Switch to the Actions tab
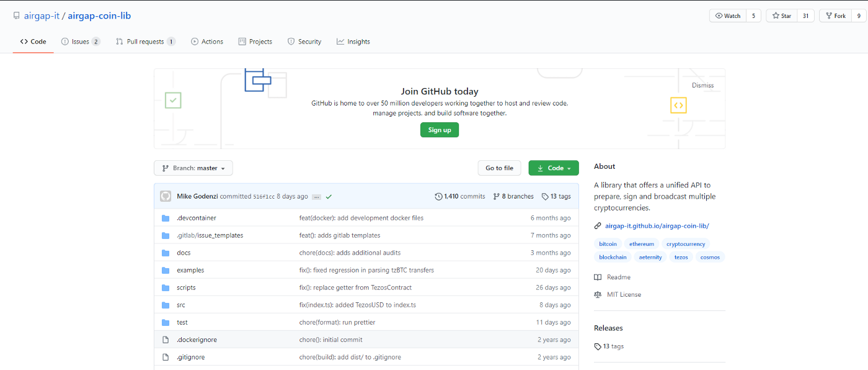This screenshot has height=370, width=868. pos(207,42)
